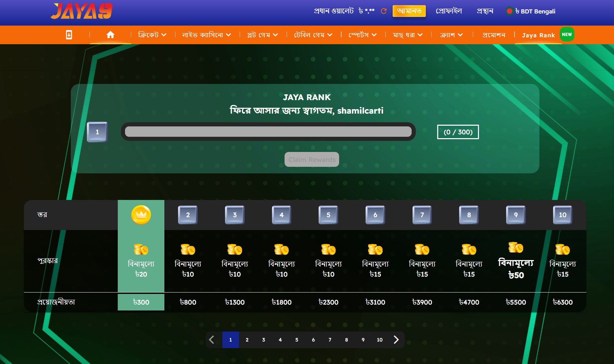This screenshot has height=364, width=614.
Task: Go to pagination page 1
Action: pos(231,340)
